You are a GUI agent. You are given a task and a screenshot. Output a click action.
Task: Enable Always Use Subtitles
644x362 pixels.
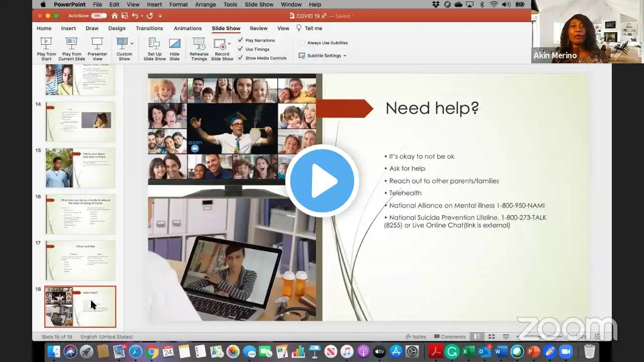tap(302, 43)
